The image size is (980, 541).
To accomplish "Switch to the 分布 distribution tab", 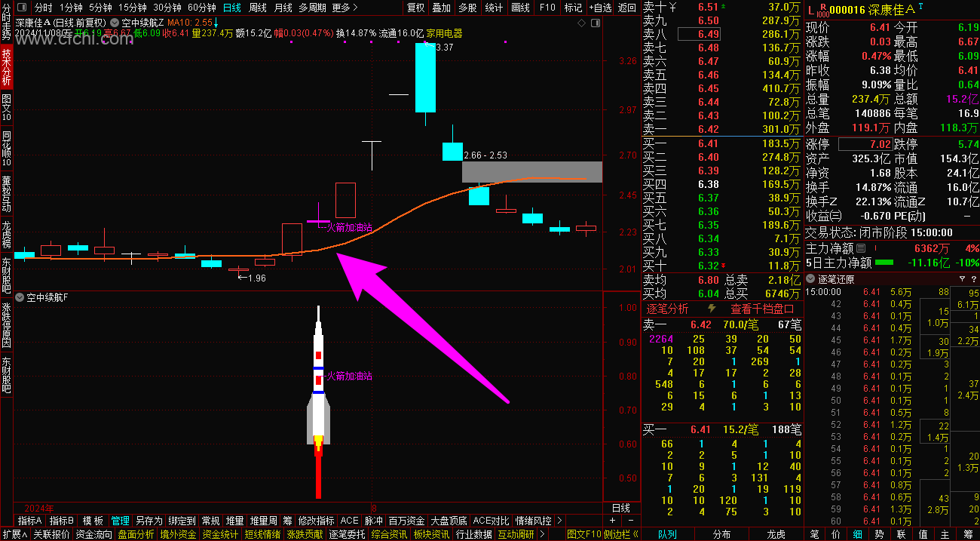I will (x=721, y=534).
